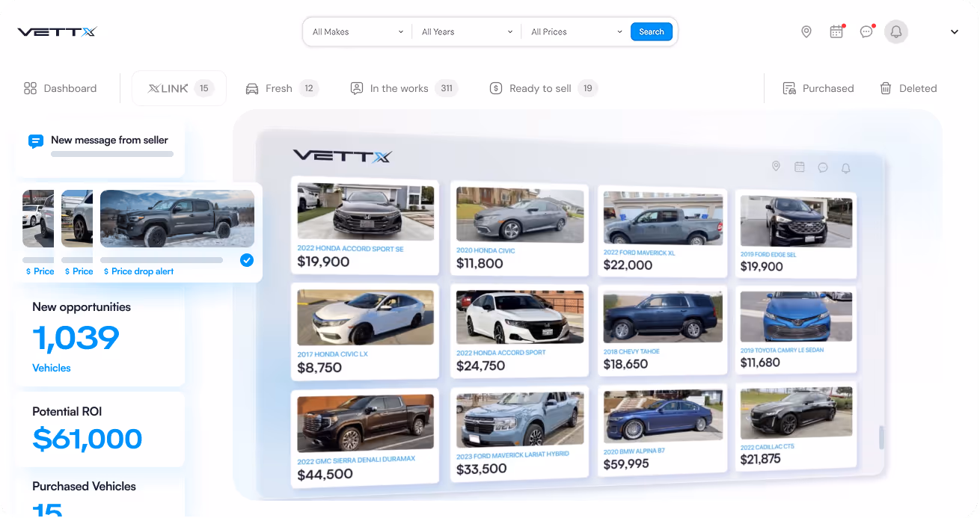Screen dimensions: 980x518
Task: Click the In the works count badge 311
Action: [x=447, y=88]
